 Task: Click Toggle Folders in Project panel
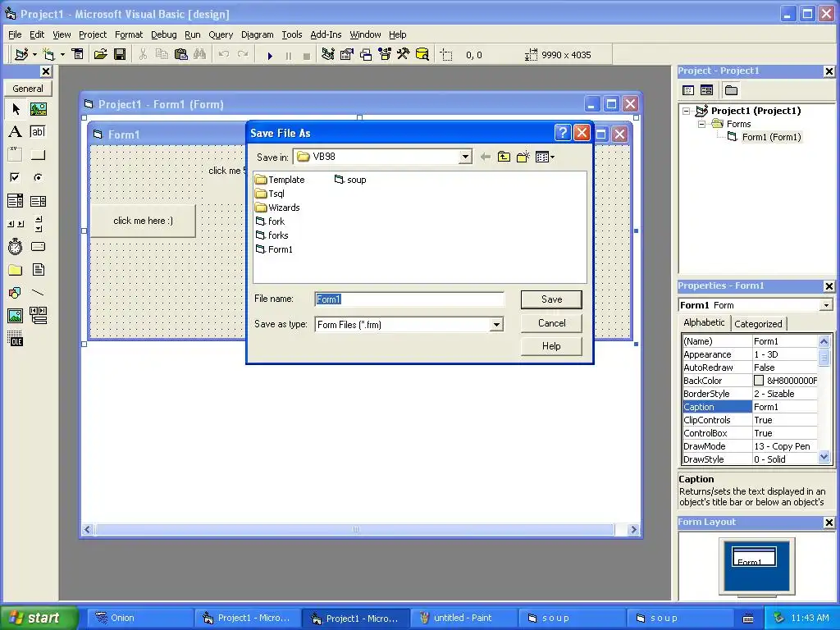(731, 90)
